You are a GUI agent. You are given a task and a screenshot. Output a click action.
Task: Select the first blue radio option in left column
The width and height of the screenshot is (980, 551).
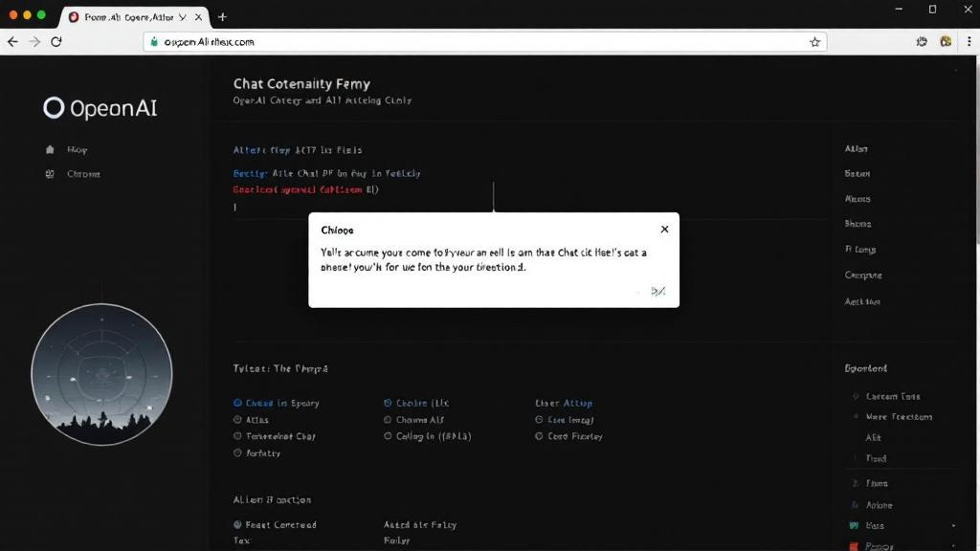tap(237, 403)
